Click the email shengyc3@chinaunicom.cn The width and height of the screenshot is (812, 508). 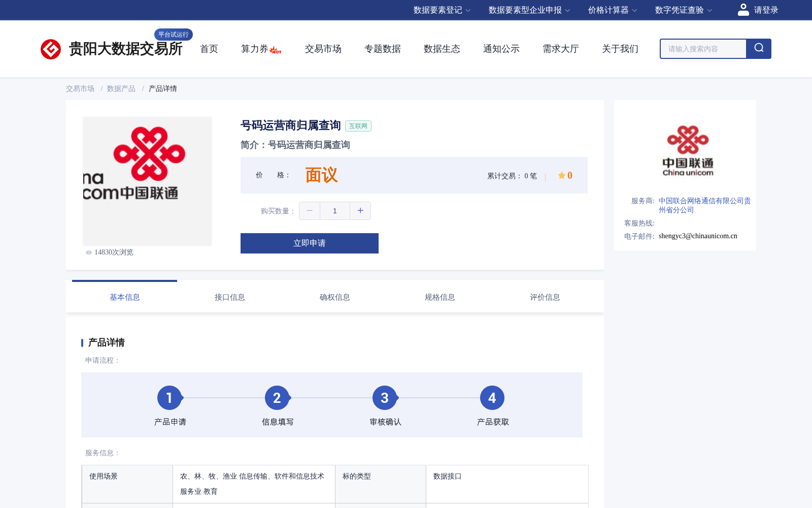click(x=698, y=236)
